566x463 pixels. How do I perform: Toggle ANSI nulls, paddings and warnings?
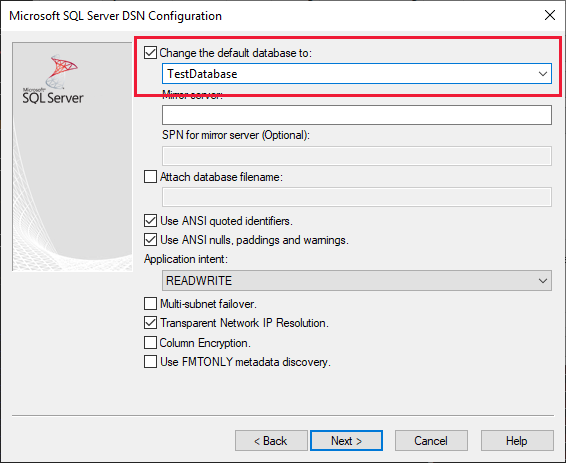coord(150,240)
